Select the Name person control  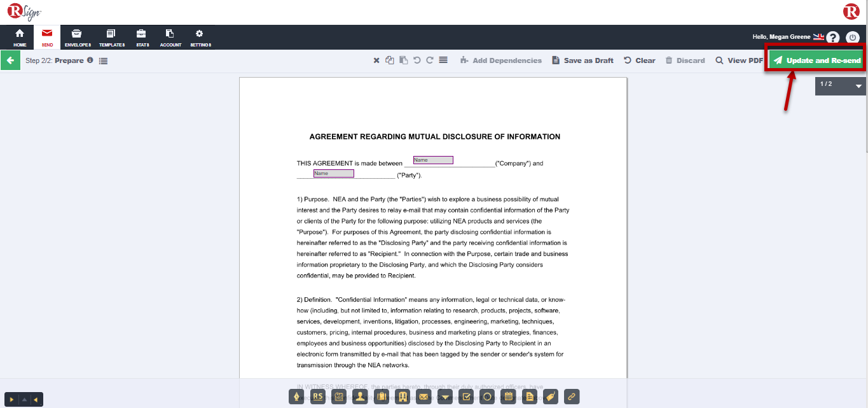[361, 397]
